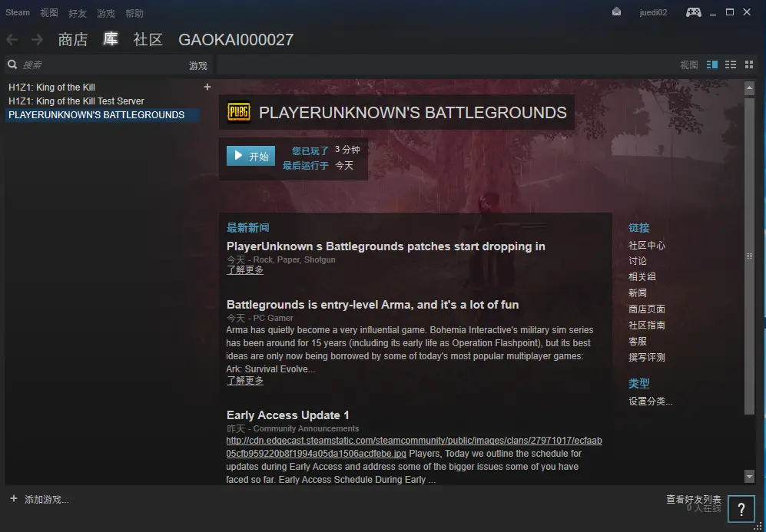Open the 视图 menu
The image size is (766, 532).
[x=49, y=13]
